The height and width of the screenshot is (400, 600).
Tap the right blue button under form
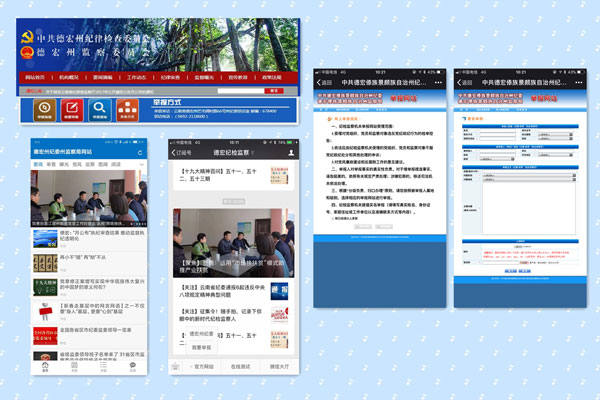click(525, 271)
